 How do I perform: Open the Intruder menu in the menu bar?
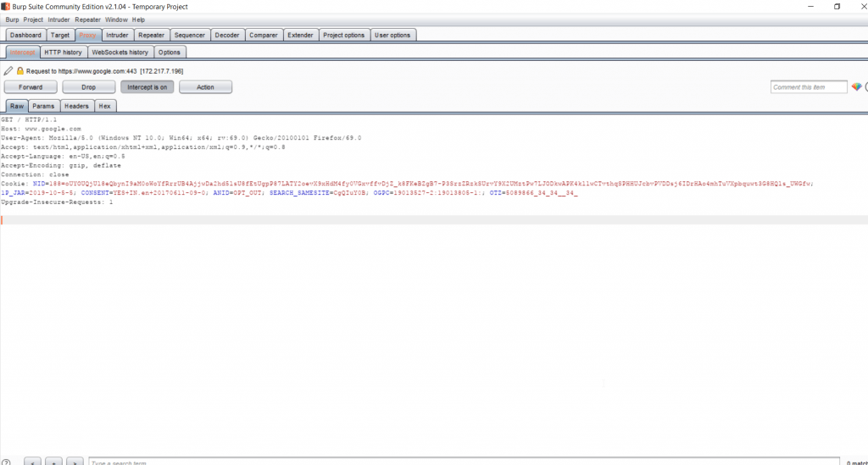(58, 20)
